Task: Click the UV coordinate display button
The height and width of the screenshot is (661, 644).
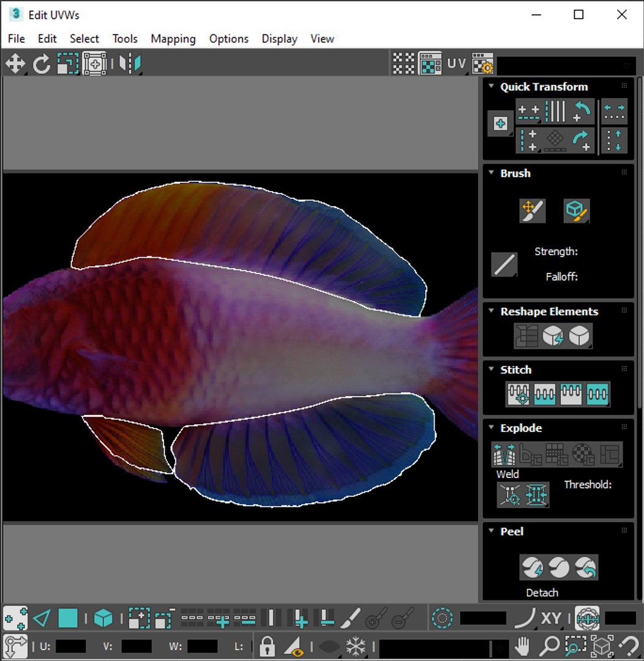Action: click(x=456, y=64)
